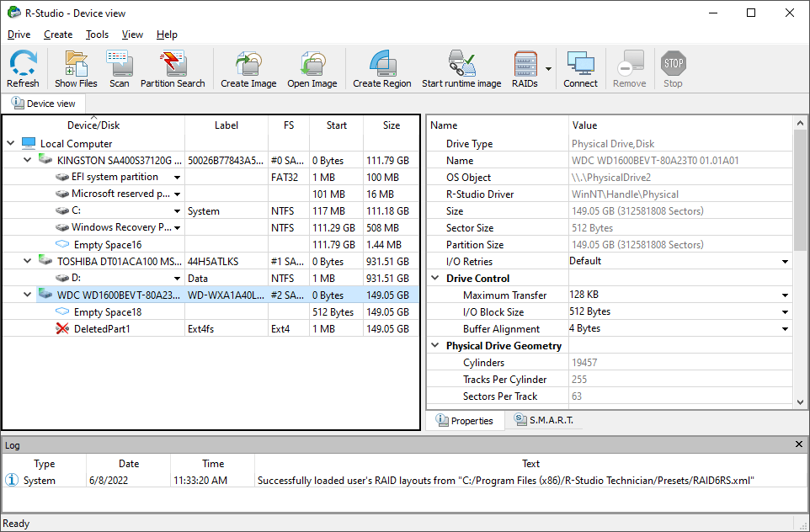This screenshot has width=810, height=532.
Task: Launch Partition Search tool
Action: [173, 63]
